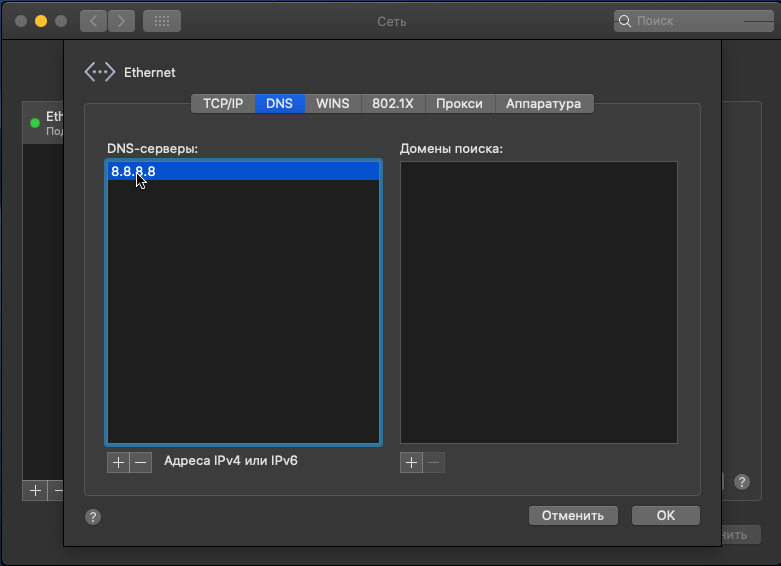Screen dimensions: 781x566
Task: Add a new DNS server with plus
Action: 118,462
